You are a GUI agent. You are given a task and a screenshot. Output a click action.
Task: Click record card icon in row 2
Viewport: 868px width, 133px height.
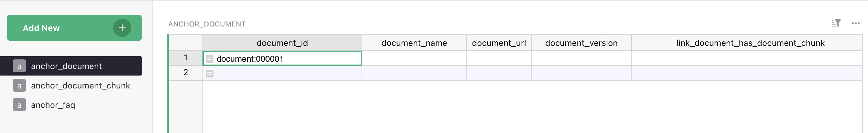[x=210, y=73]
